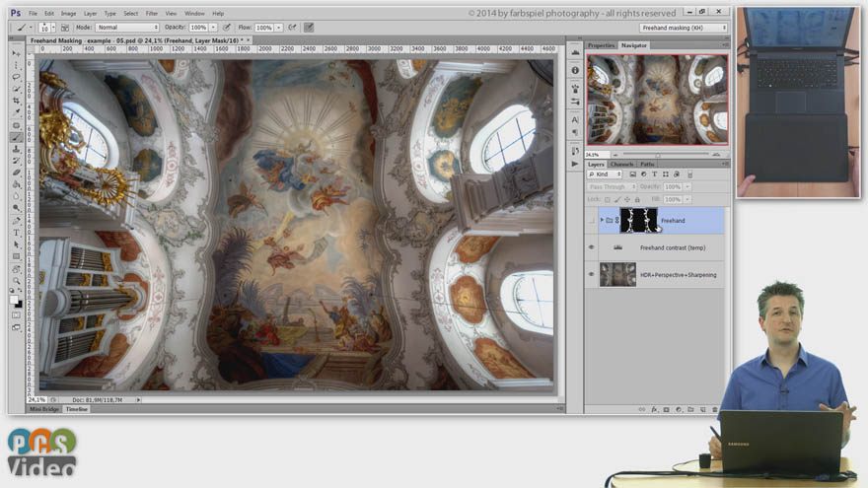Screen dimensions: 868x488
Task: Open the Character panel icon
Action: [x=575, y=119]
